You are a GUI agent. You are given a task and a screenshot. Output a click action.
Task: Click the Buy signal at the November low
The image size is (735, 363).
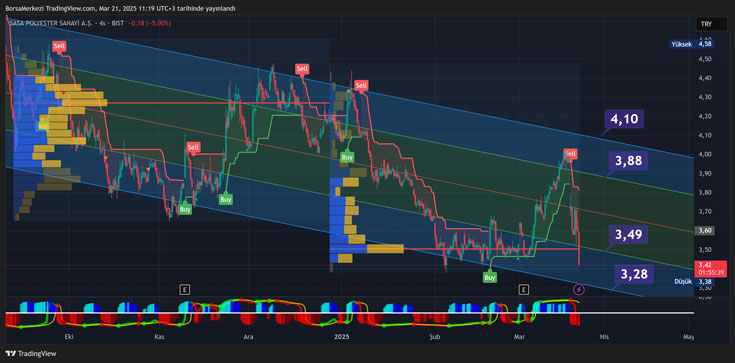click(x=185, y=209)
